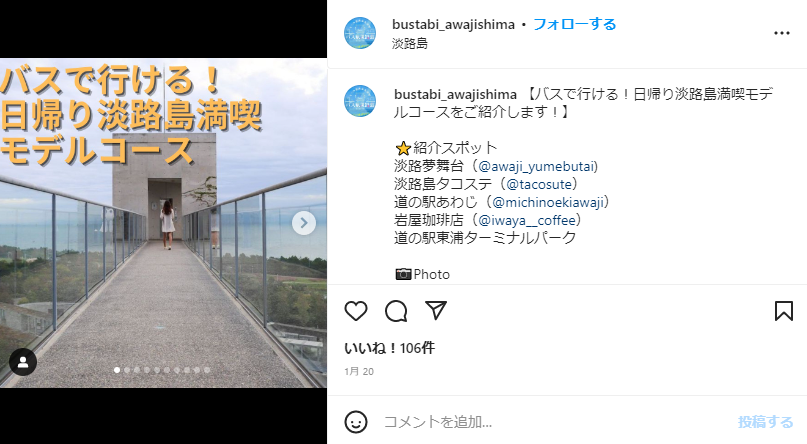
Task: Click the profile avatar beside the caption
Action: pos(360,101)
